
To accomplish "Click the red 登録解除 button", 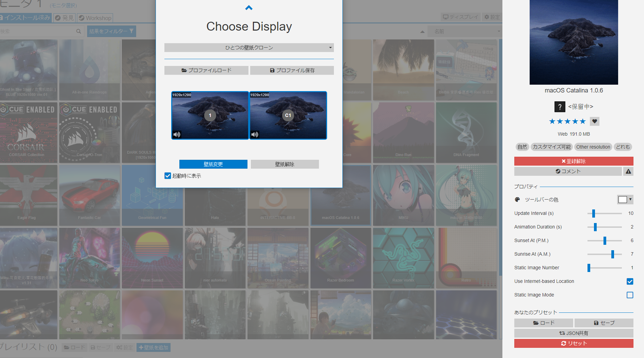I will (574, 161).
